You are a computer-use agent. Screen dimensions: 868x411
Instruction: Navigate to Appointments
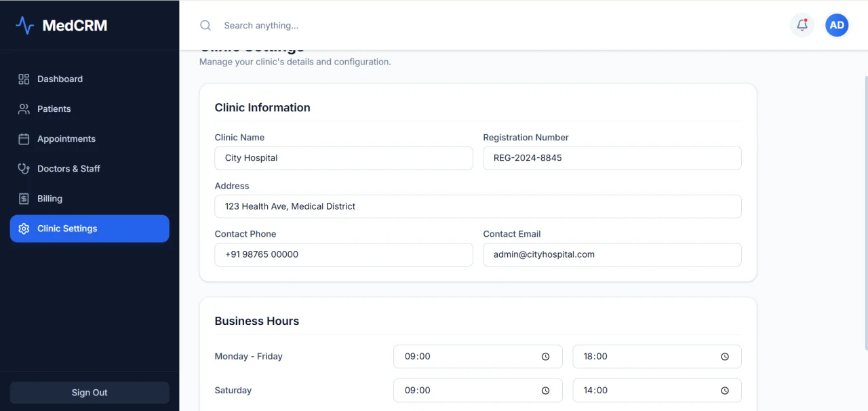[90, 139]
